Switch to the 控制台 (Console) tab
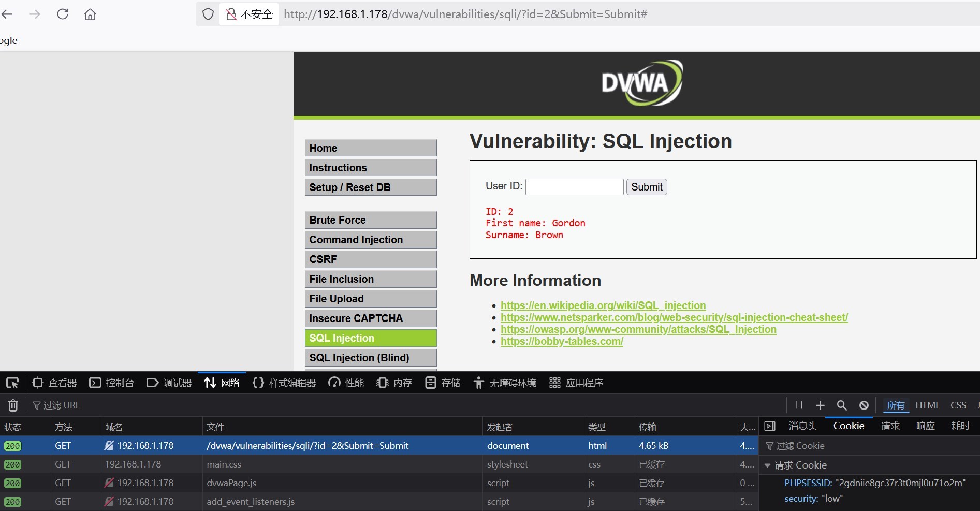The image size is (980, 511). (112, 383)
